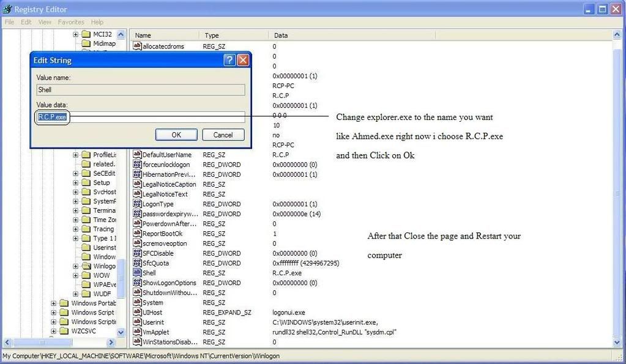Image resolution: width=626 pixels, height=364 pixels.
Task: Select the Windows Portab registry key
Action: pyautogui.click(x=94, y=303)
